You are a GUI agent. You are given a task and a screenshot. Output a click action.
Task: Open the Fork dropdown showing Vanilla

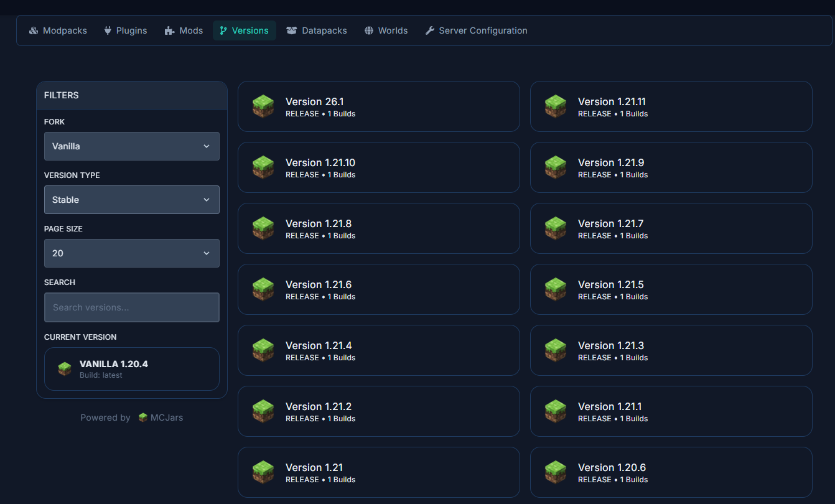click(x=132, y=146)
